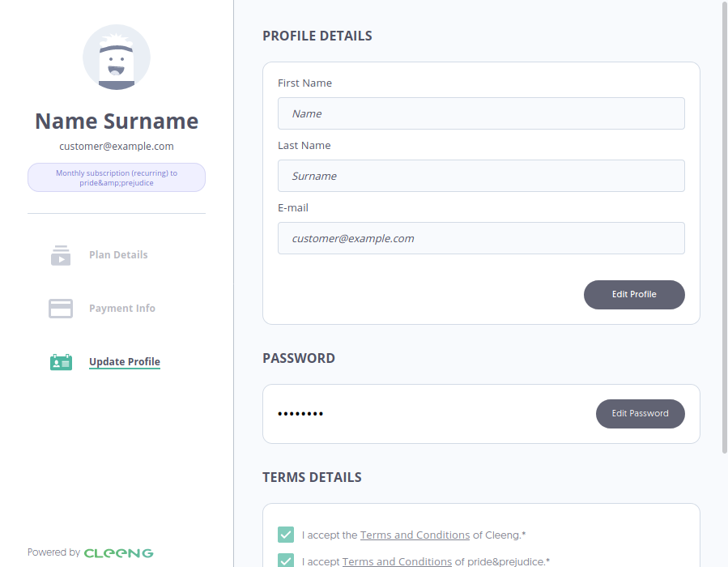This screenshot has height=567, width=728.
Task: Click the E-mail label
Action: 293,207
